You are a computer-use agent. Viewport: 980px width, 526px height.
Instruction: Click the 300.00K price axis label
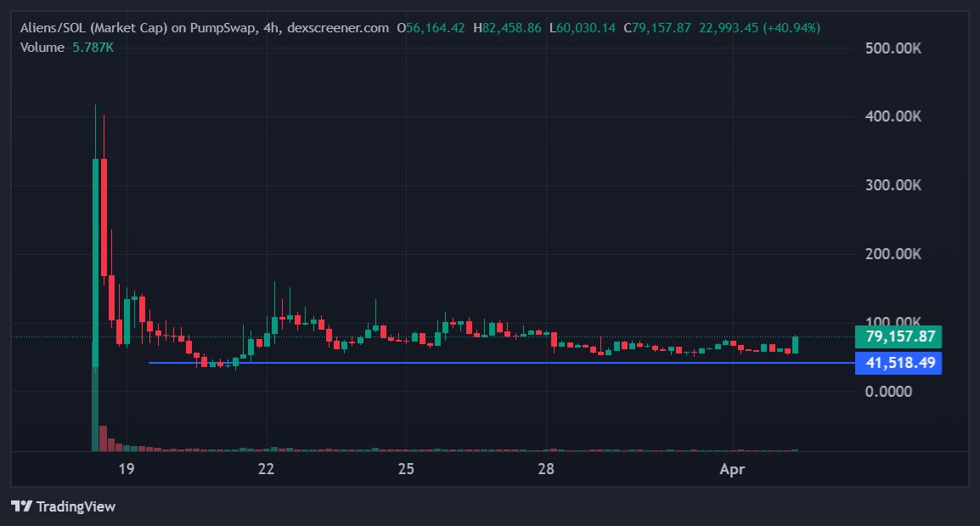tap(893, 185)
